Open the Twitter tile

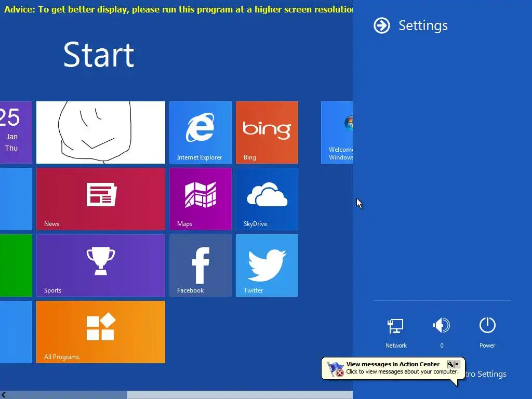(x=267, y=265)
